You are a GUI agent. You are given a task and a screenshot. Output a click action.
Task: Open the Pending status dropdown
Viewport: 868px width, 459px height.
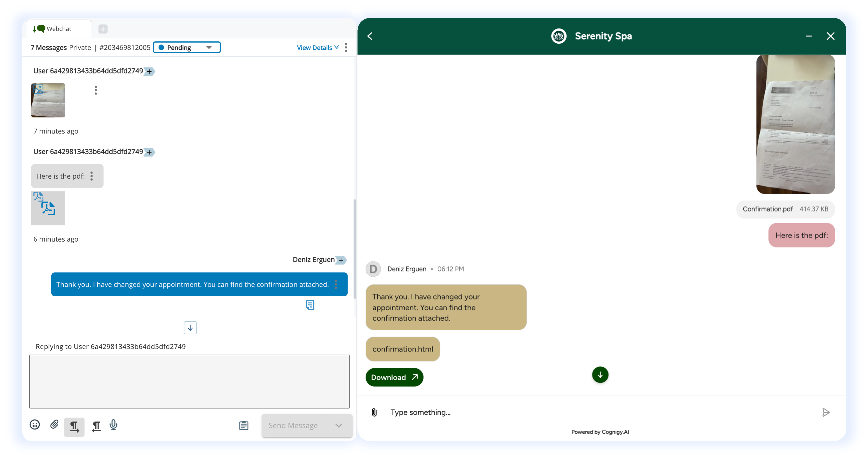[x=187, y=47]
